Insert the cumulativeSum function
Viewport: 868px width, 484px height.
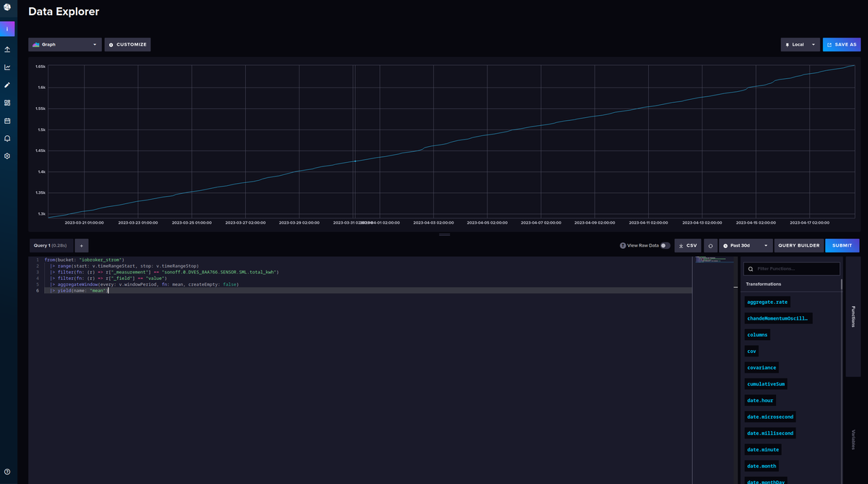(766, 384)
